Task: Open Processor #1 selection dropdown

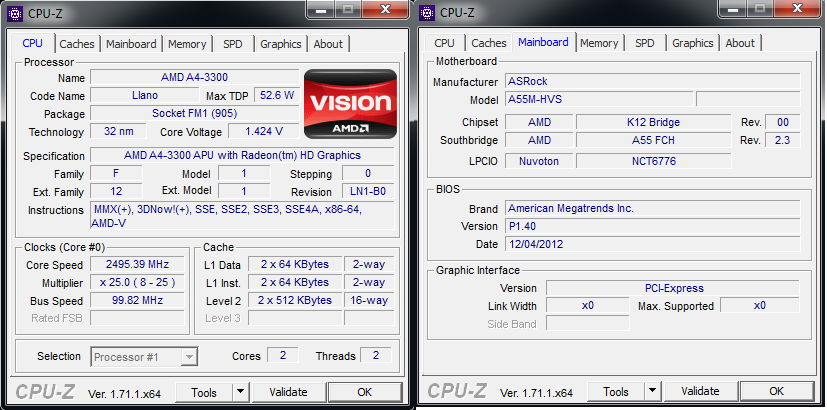Action: pos(145,357)
